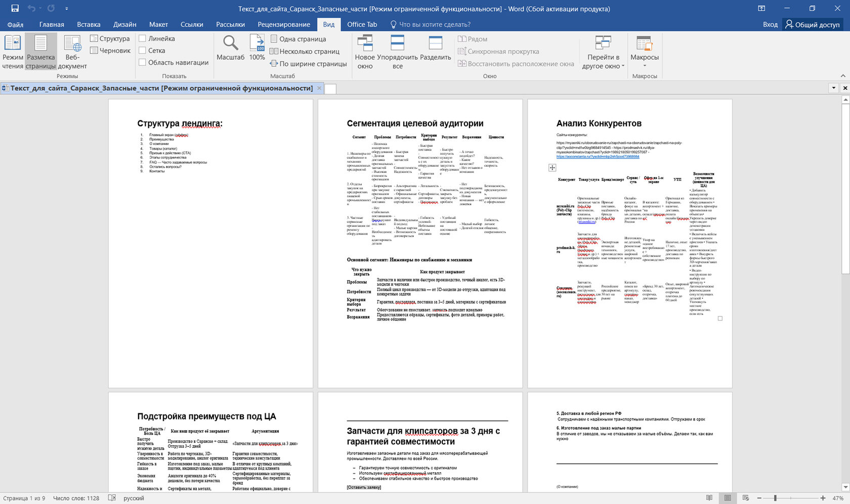The height and width of the screenshot is (504, 850).
Task: Switch to the Office Tab ribbon tab
Action: pos(362,24)
